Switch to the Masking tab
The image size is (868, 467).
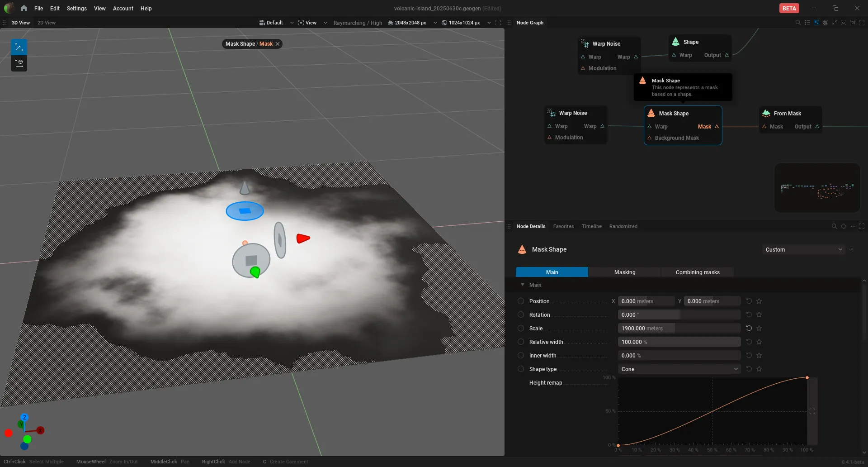coord(624,272)
